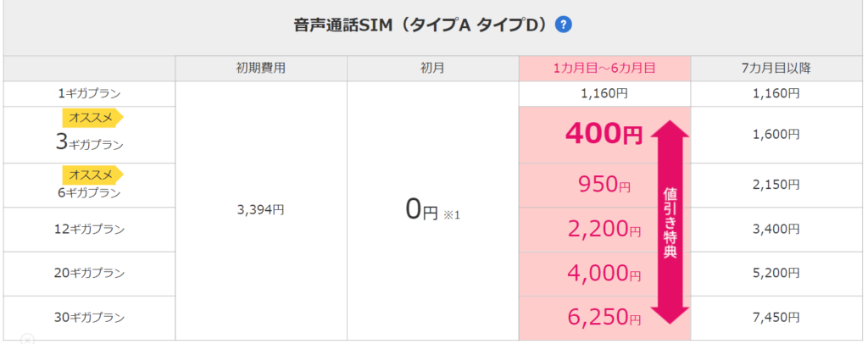The height and width of the screenshot is (344, 868).
Task: Click the オススメ badge above 6ギガプラン
Action: [x=92, y=175]
